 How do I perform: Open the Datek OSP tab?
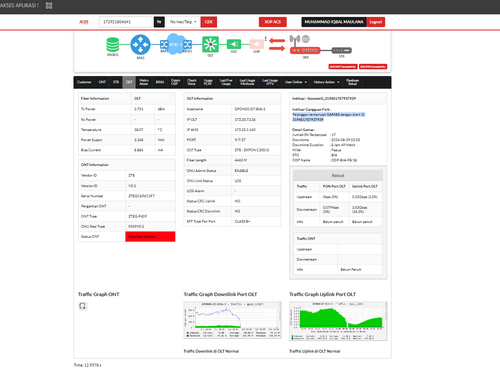[x=175, y=82]
